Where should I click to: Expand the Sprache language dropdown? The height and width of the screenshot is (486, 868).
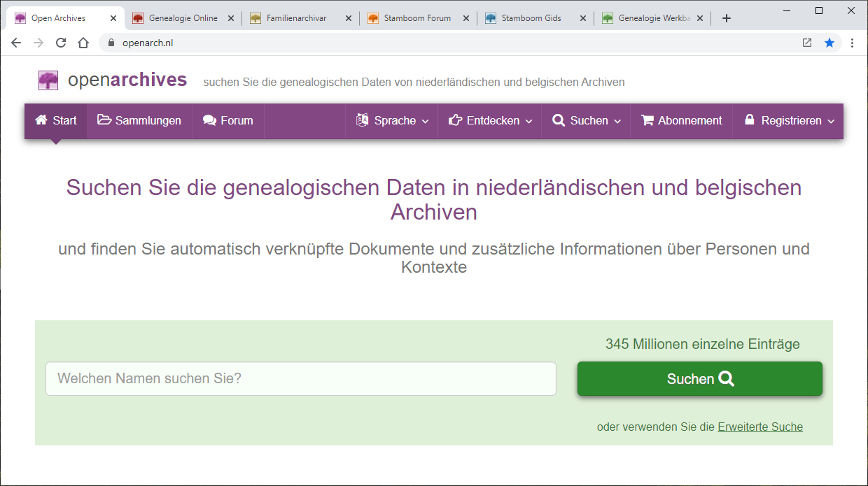[x=392, y=120]
